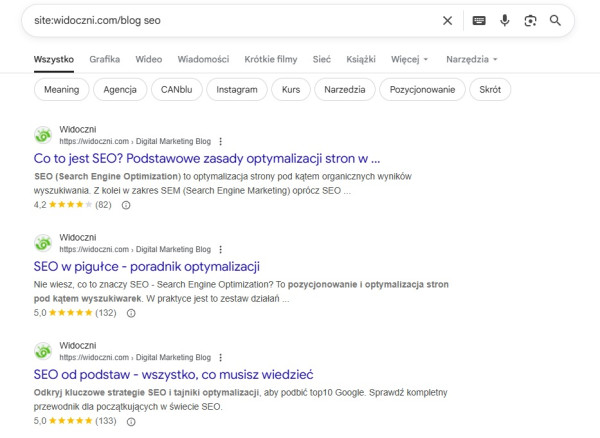Click info icon beside (133) rating

130,421
